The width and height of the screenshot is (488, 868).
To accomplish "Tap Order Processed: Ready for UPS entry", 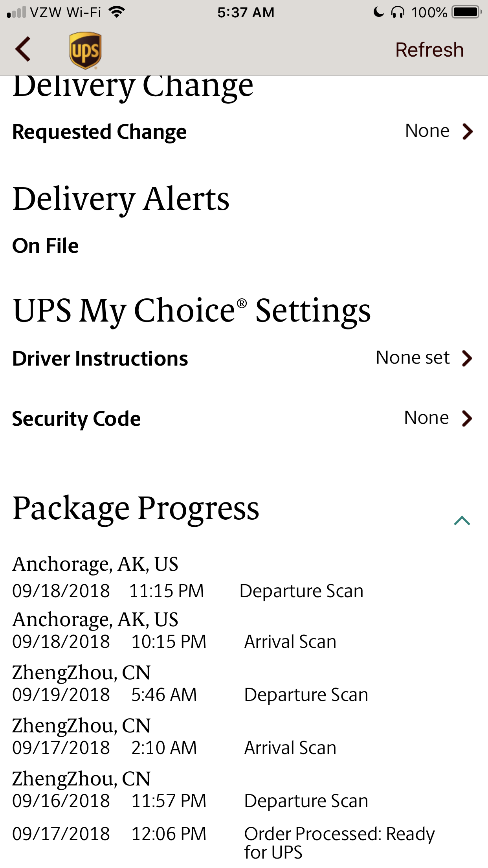I will tap(224, 843).
